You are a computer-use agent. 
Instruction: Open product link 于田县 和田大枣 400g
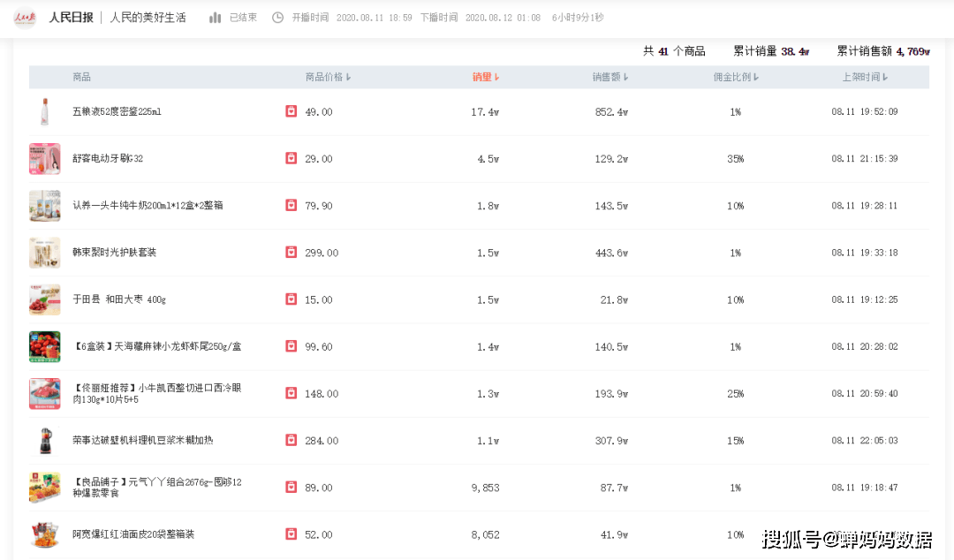[x=119, y=299]
